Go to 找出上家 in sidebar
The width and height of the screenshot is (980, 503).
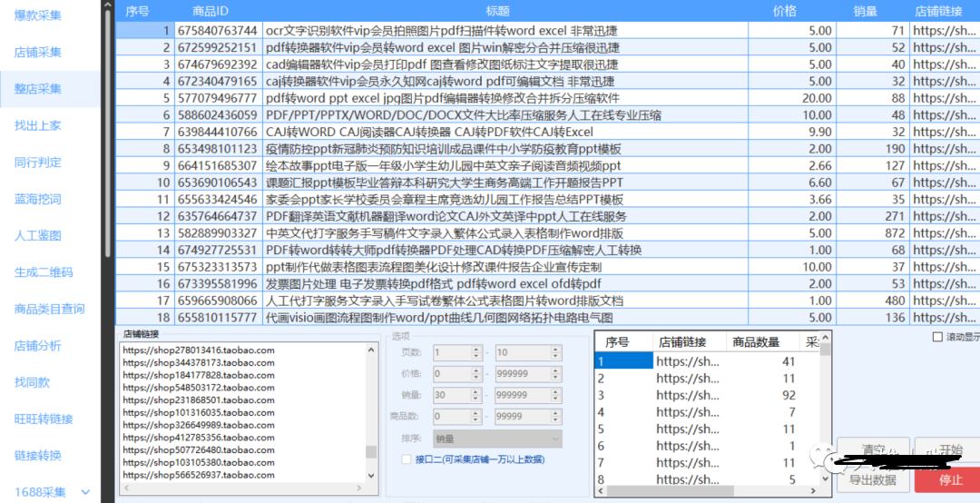[38, 125]
